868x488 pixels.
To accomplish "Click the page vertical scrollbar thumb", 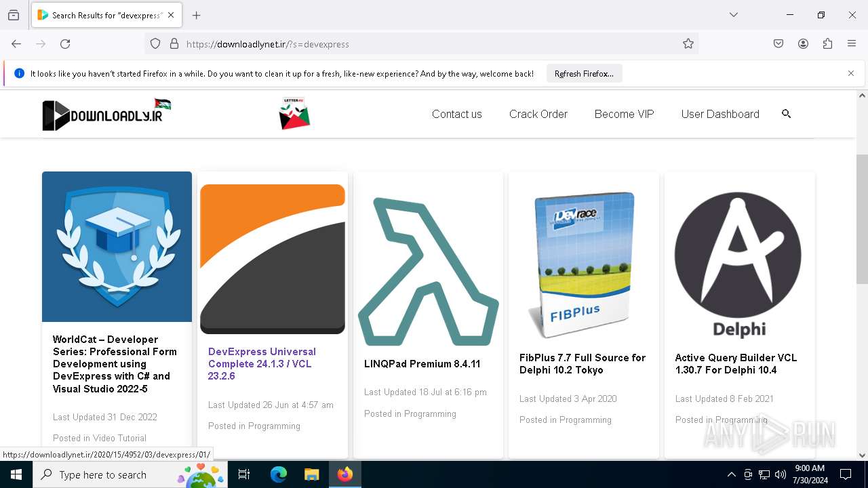I will (x=862, y=219).
